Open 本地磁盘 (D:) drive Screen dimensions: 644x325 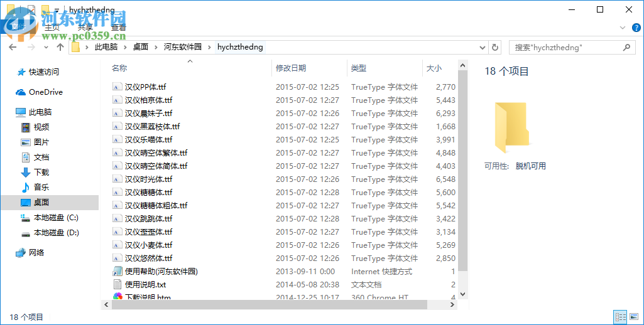(50, 233)
